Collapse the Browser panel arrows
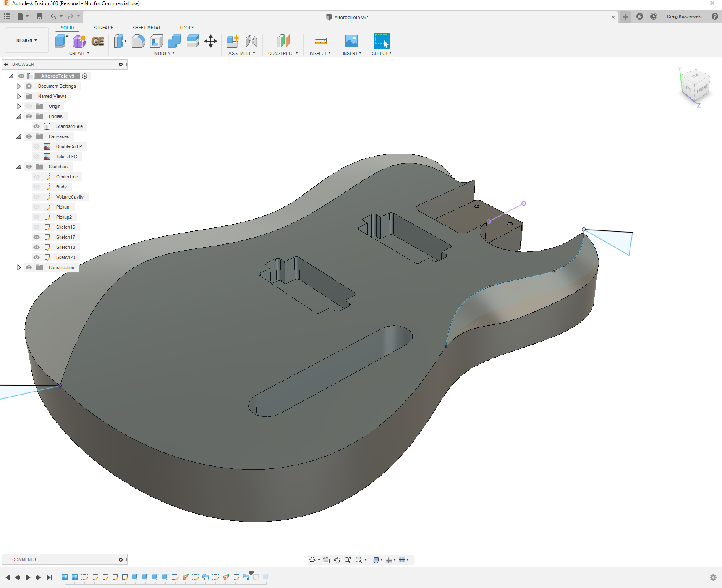Screen dimensions: 722x588 [x=6, y=64]
